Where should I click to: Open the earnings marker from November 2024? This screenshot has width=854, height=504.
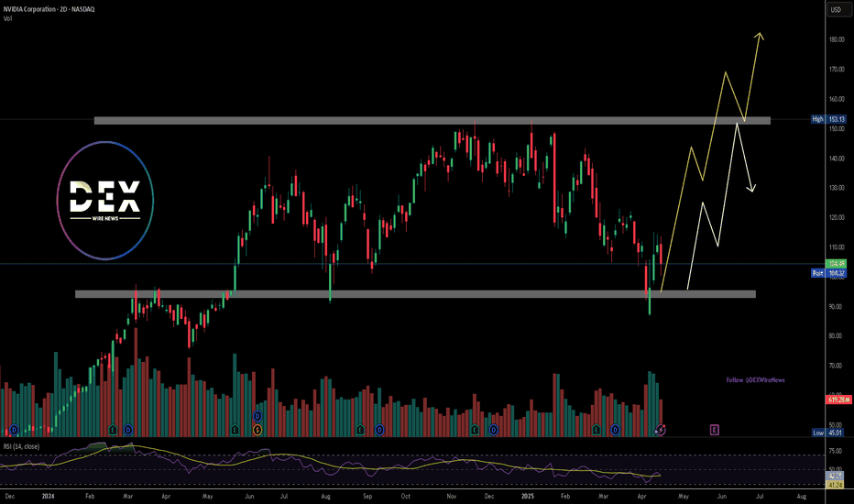[475, 430]
